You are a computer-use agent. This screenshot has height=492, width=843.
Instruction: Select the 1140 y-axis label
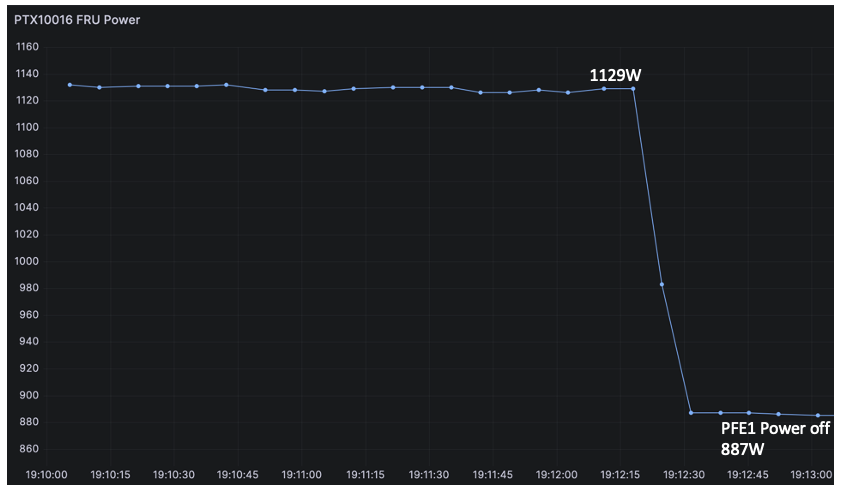click(27, 74)
